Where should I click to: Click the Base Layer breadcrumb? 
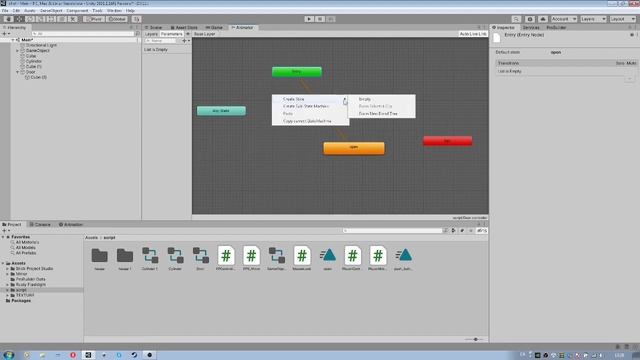(204, 34)
